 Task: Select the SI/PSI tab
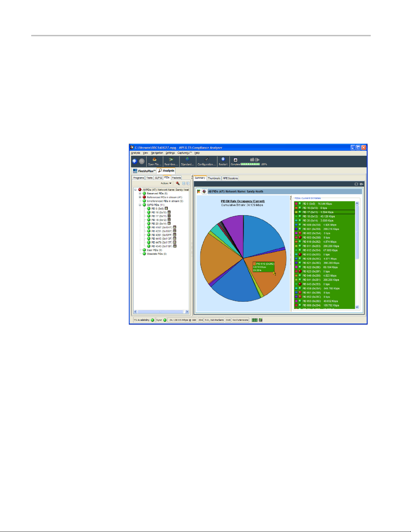(158, 178)
